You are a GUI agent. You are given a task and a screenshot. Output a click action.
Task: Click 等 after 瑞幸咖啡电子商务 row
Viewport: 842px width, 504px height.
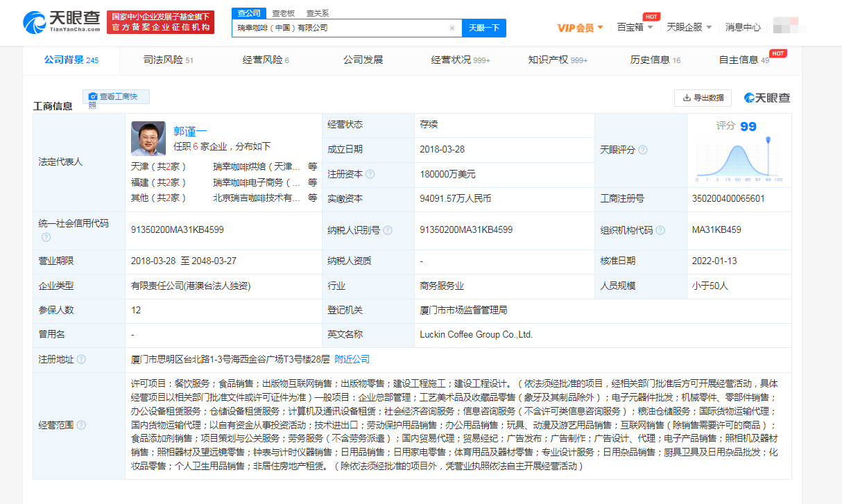pos(313,182)
